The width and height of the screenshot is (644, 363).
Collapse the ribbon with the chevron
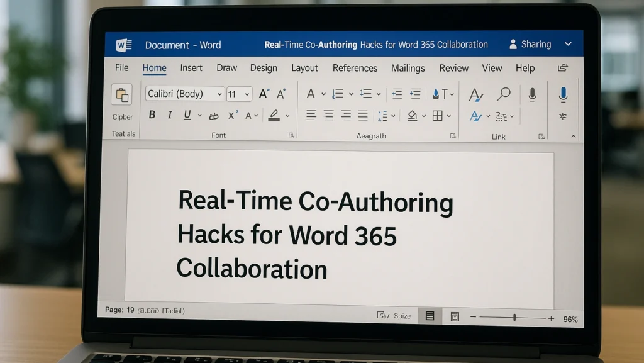[573, 136]
